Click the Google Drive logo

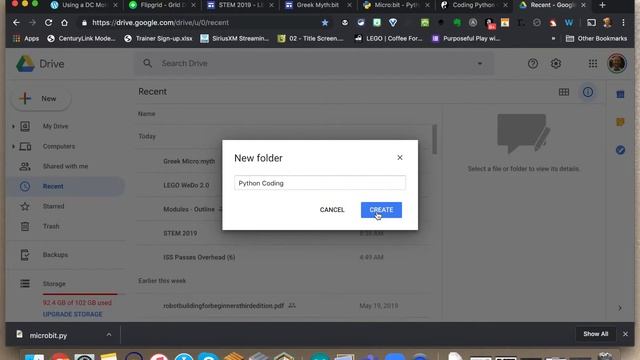click(x=40, y=64)
